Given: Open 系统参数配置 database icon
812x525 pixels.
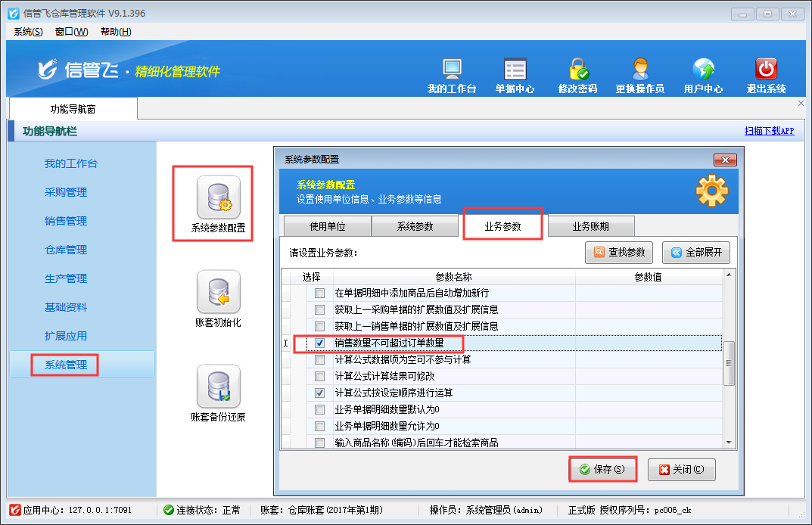Looking at the screenshot, I should [x=218, y=197].
